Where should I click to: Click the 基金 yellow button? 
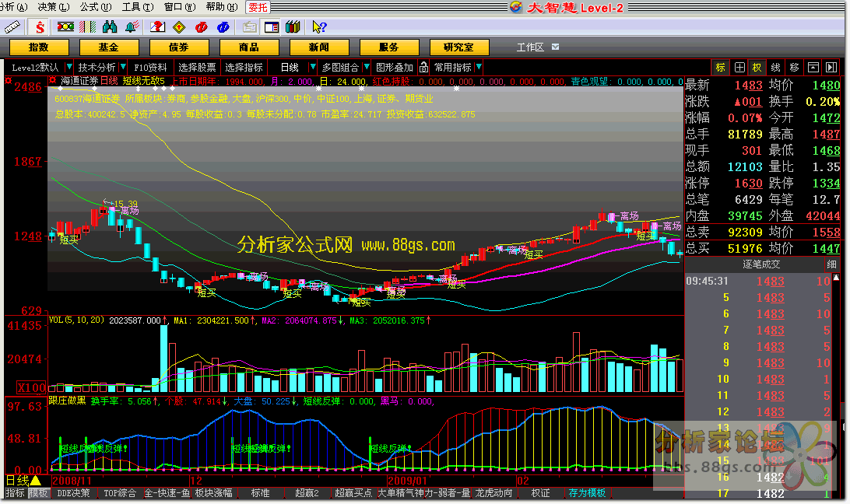pos(109,47)
